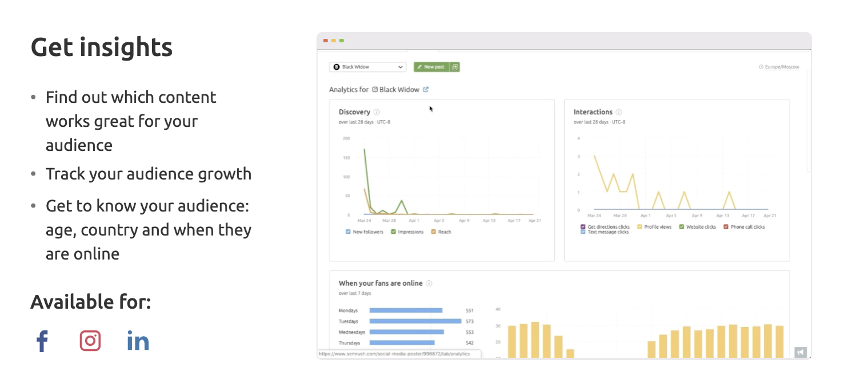Click the Track your audience growth bullet
The height and width of the screenshot is (383, 868).
(x=149, y=174)
